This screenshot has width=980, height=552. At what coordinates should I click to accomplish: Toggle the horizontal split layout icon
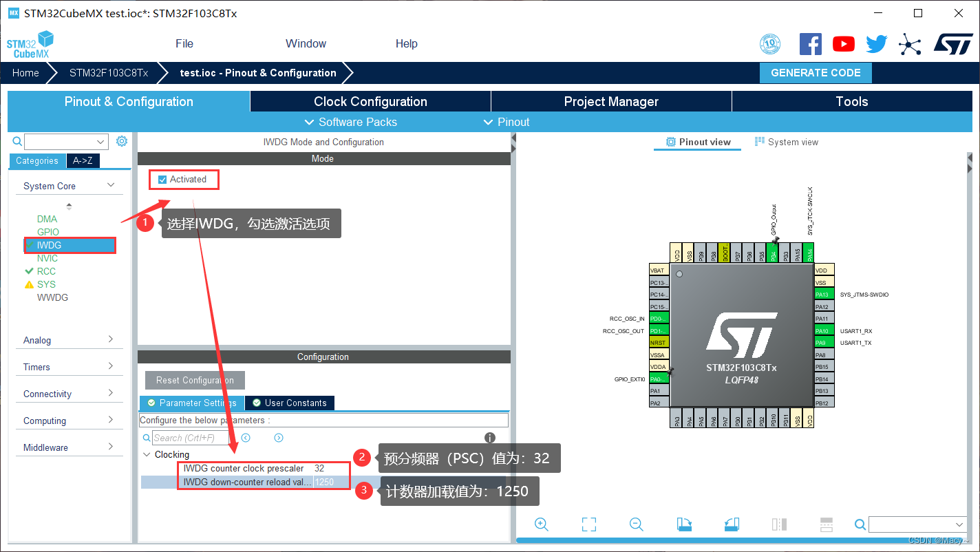(x=827, y=524)
